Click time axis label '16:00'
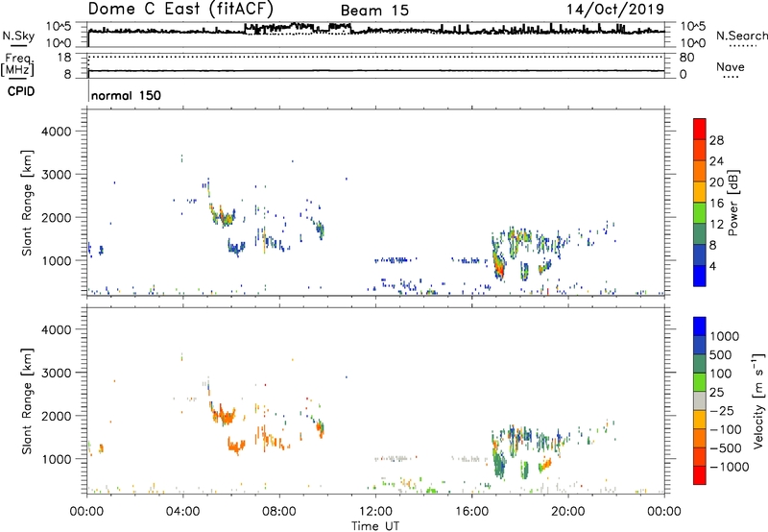This screenshot has height=532, width=768. tap(471, 512)
